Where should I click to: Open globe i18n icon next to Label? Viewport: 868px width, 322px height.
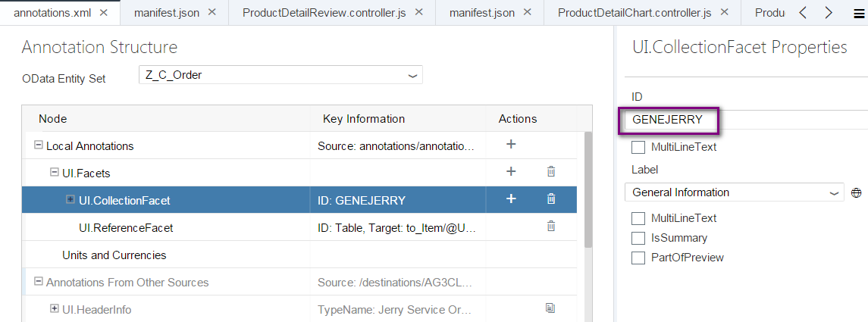[x=857, y=193]
